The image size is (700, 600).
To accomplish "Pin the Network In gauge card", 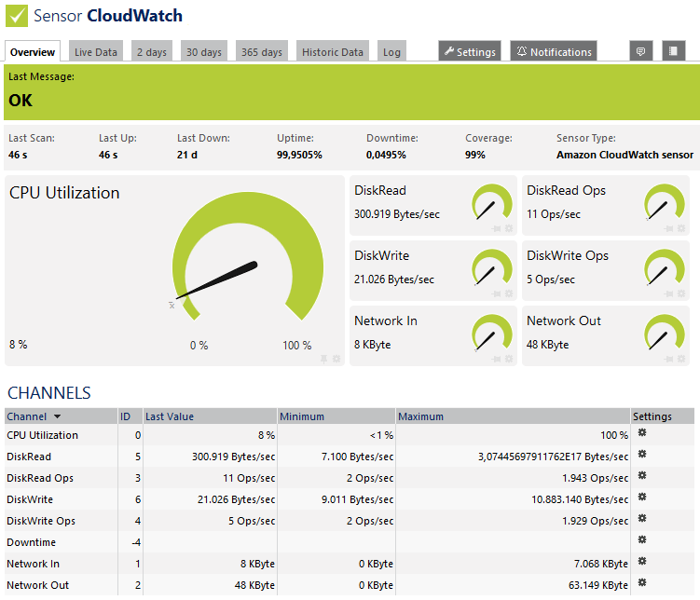I will [497, 359].
